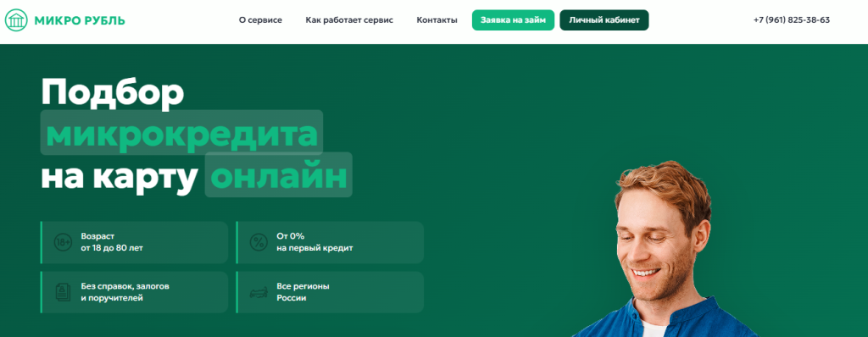Click the highlighted word онлайн
This screenshot has width=868, height=337.
(x=278, y=175)
